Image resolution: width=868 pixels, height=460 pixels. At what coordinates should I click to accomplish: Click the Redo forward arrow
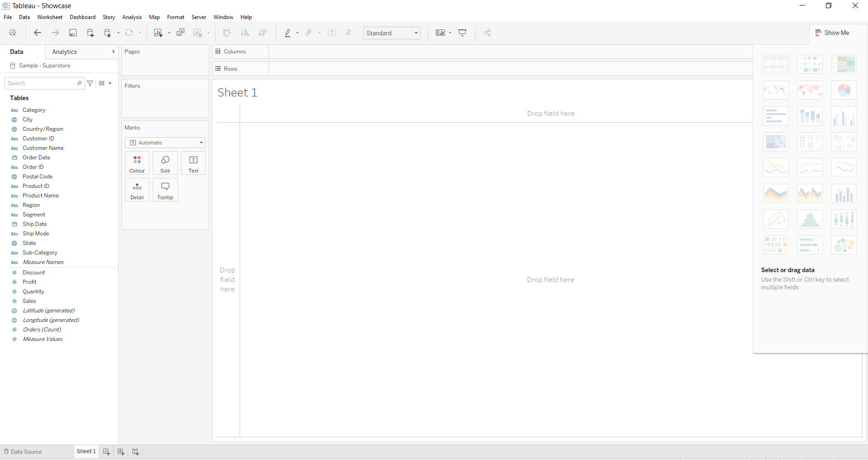tap(55, 33)
